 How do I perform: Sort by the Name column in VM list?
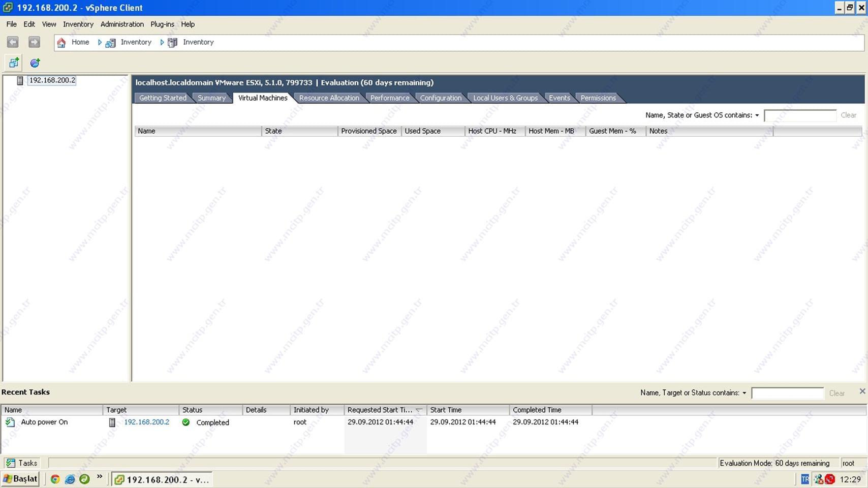[198, 131]
